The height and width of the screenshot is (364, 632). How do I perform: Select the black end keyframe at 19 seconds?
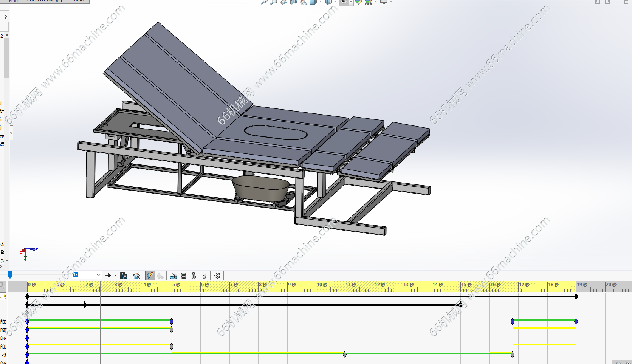(576, 297)
